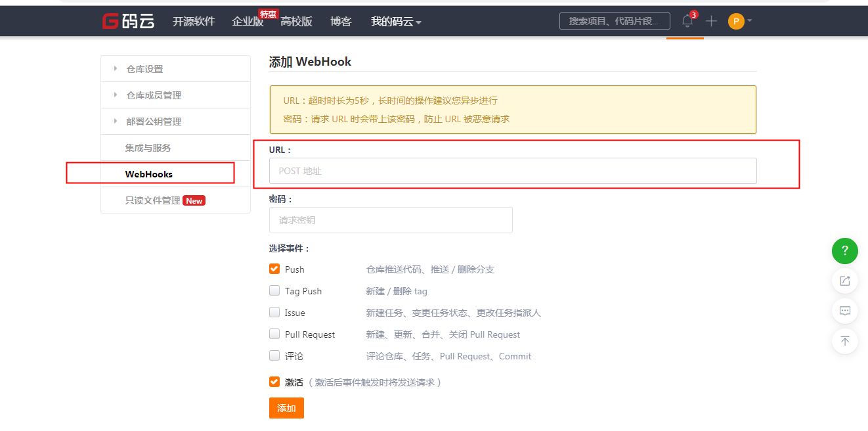Click the text 新建任务、变更任务状态、更改任务指派人
Viewport: 868px width, 431px height.
point(453,313)
